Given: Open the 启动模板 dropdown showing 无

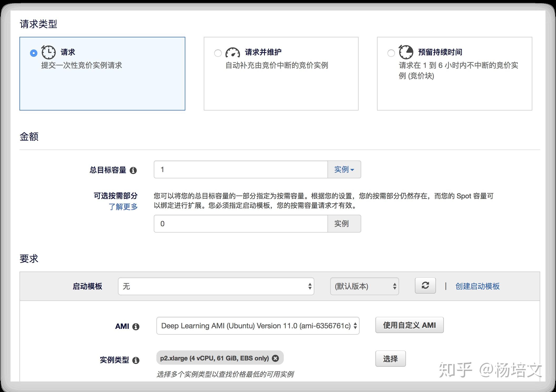Looking at the screenshot, I should 216,286.
